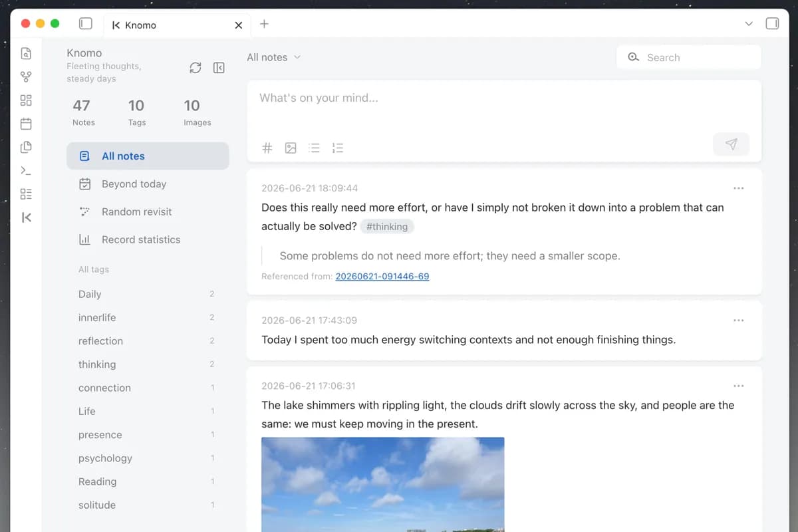798x532 pixels.
Task: Click the search magnifier icon
Action: (634, 57)
